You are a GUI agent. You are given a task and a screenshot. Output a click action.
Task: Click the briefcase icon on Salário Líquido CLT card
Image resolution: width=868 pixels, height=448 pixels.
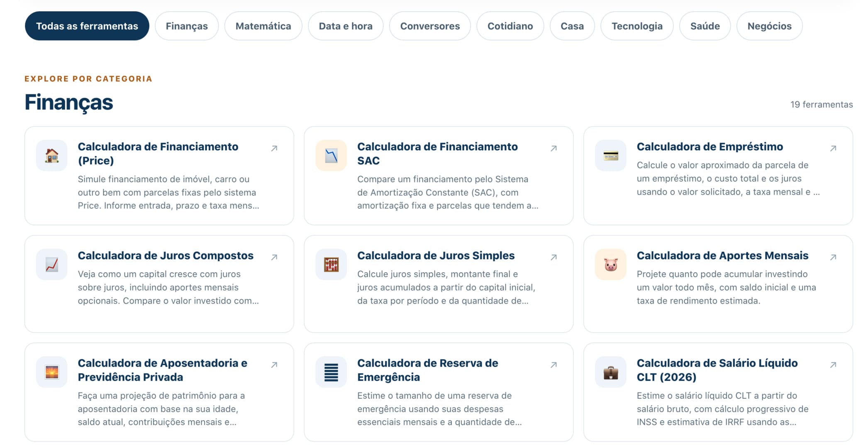[611, 372]
